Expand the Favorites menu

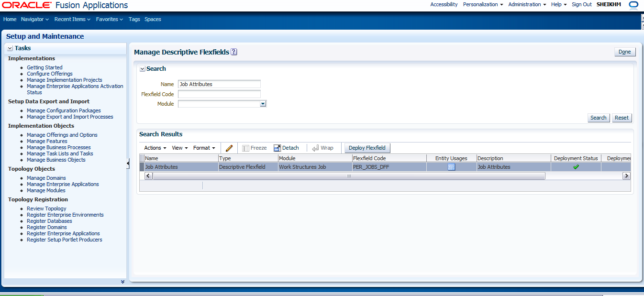pos(110,19)
